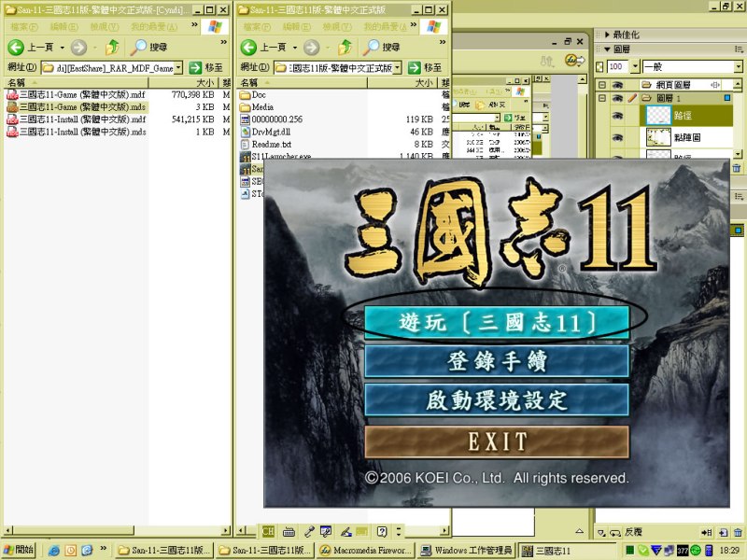Open 啟動環境設定 settings button

[497, 400]
